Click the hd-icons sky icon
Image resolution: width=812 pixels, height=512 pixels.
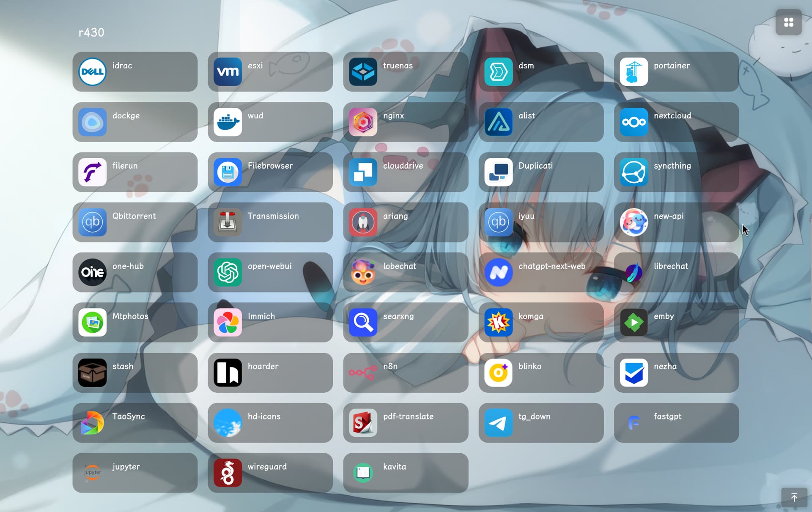(x=228, y=423)
